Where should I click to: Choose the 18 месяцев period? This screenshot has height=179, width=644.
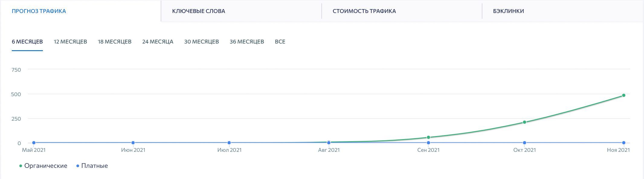(114, 42)
